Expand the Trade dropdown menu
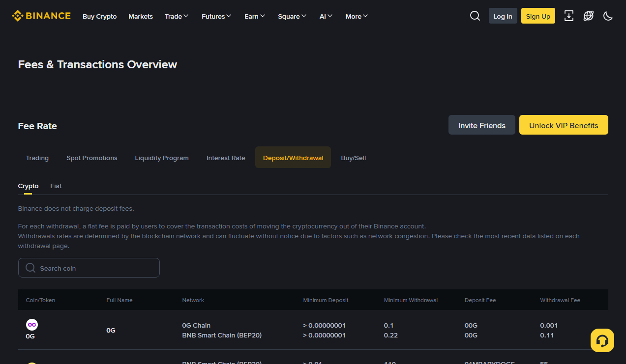This screenshot has height=364, width=626. 177,16
